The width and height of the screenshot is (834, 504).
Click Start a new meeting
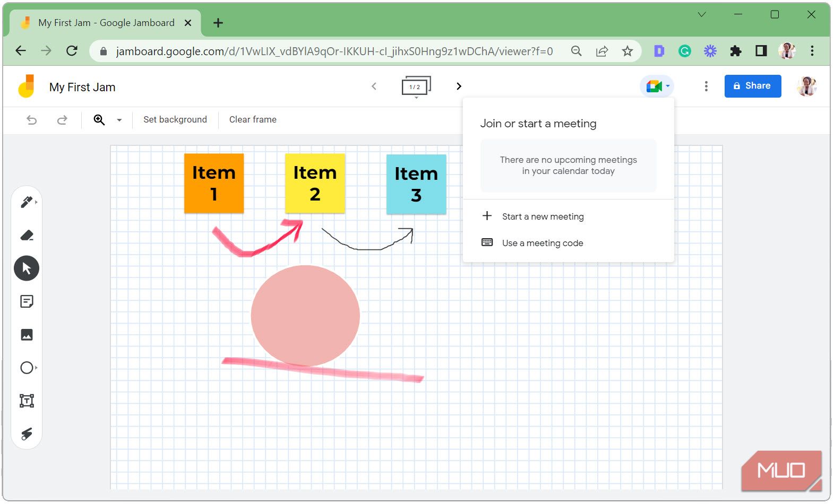[543, 216]
